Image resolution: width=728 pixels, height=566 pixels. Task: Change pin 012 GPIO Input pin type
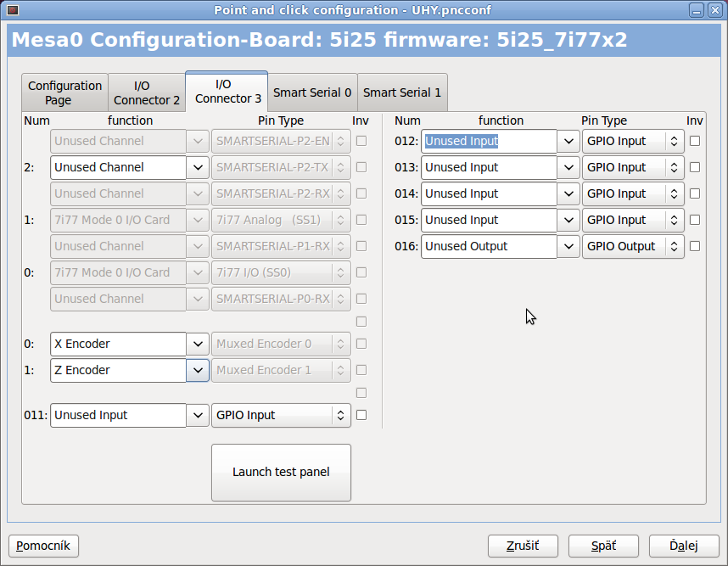coord(632,141)
